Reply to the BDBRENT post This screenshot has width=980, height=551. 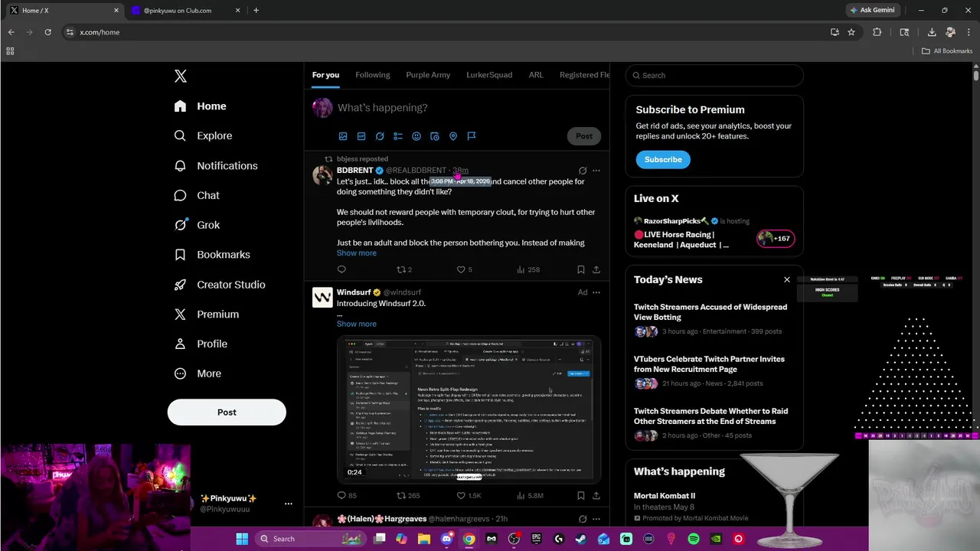[x=341, y=269]
